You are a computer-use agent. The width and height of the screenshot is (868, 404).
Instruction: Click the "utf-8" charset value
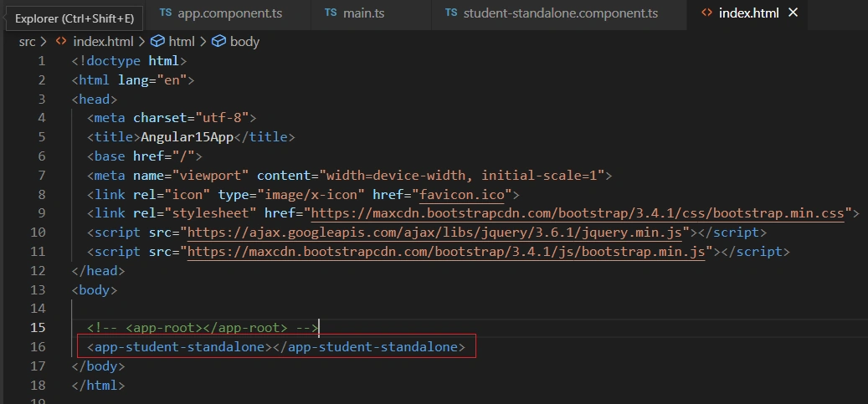(222, 118)
